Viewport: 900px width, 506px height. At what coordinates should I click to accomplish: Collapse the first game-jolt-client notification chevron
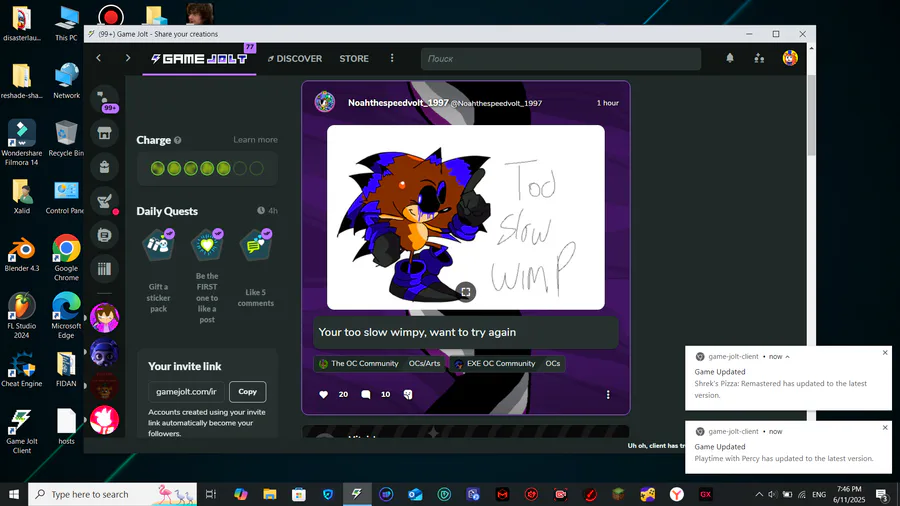pos(788,356)
